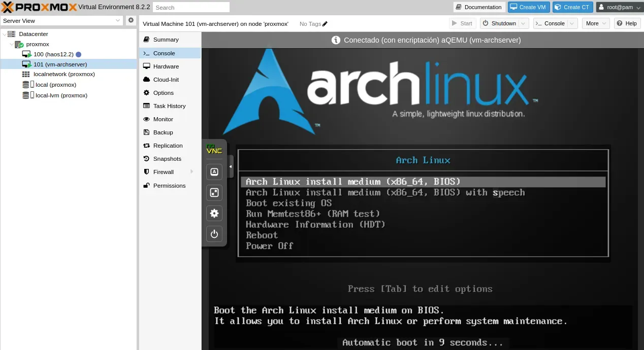Click the Create CT button
Viewport: 644px width, 350px height.
coord(572,7)
